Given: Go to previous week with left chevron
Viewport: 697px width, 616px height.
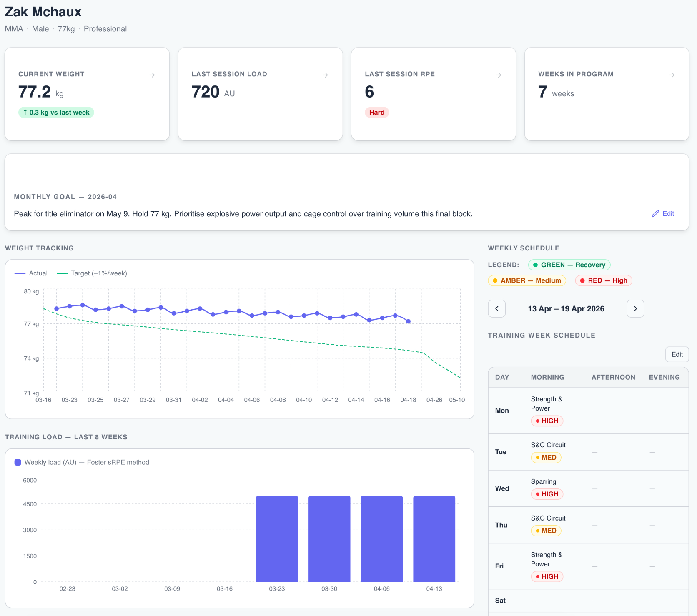Looking at the screenshot, I should click(497, 309).
